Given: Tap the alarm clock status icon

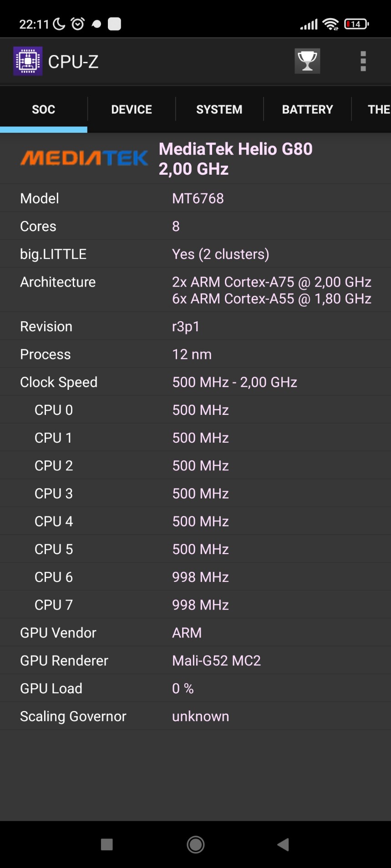Looking at the screenshot, I should click(x=78, y=24).
